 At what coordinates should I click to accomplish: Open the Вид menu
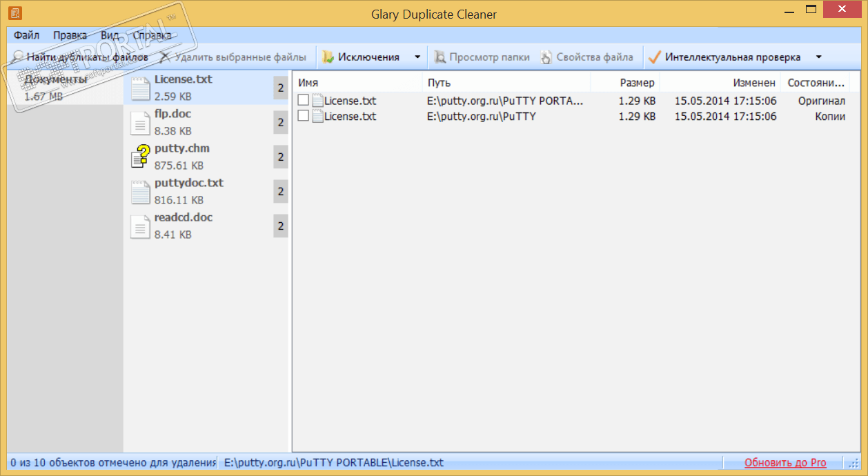click(110, 35)
